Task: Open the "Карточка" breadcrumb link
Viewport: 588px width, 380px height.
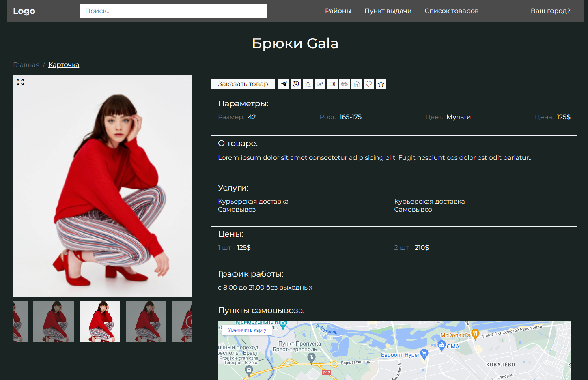Action: coord(64,64)
